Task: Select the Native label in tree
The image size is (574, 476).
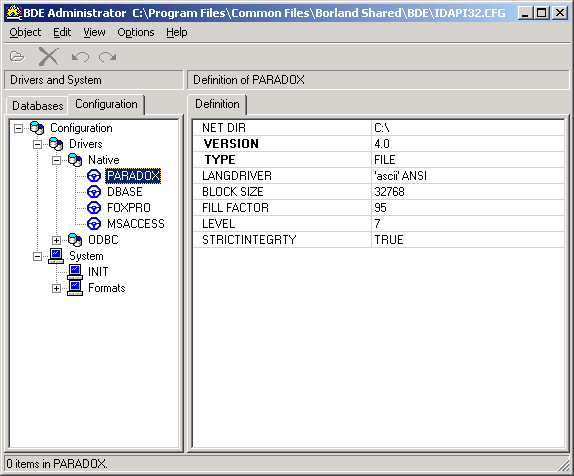Action: click(x=104, y=160)
